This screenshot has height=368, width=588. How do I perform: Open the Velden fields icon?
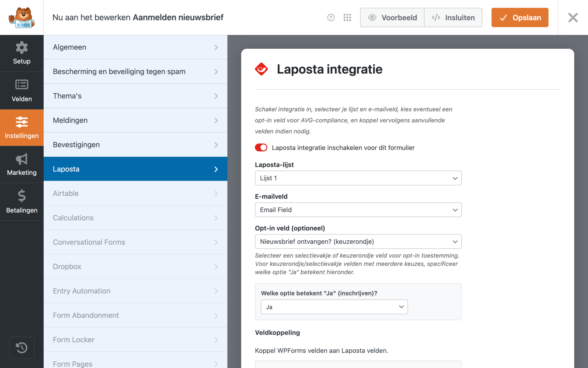coord(22,85)
